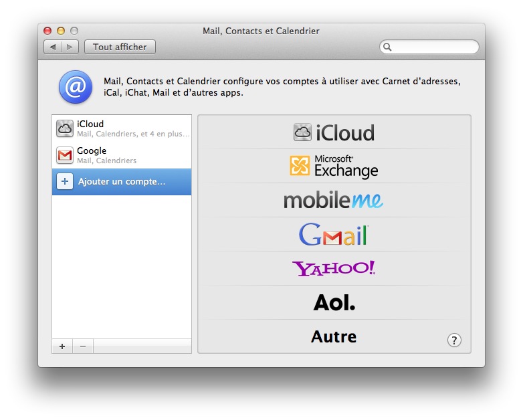Choose MobileMe account type
The image size is (523, 420).
334,200
